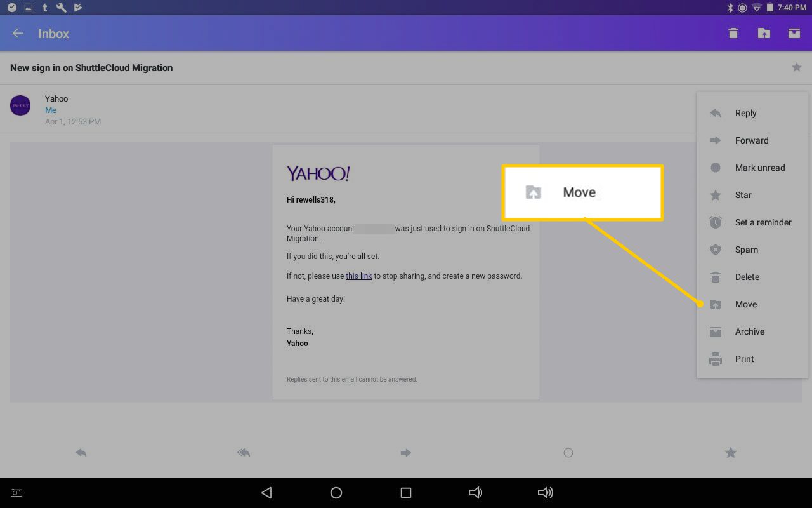Image resolution: width=812 pixels, height=508 pixels.
Task: Select Mark unread in the menu
Action: click(x=752, y=168)
